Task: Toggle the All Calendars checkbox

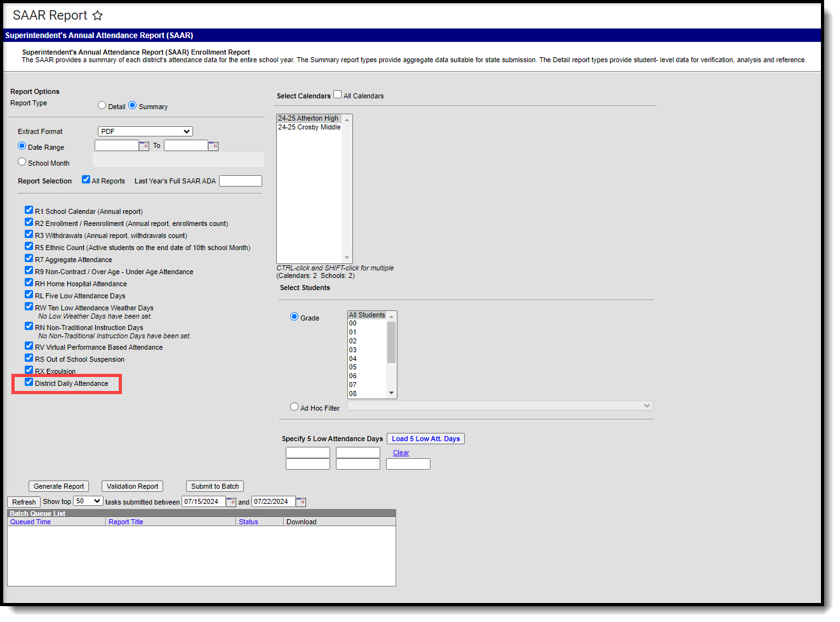Action: pyautogui.click(x=338, y=95)
